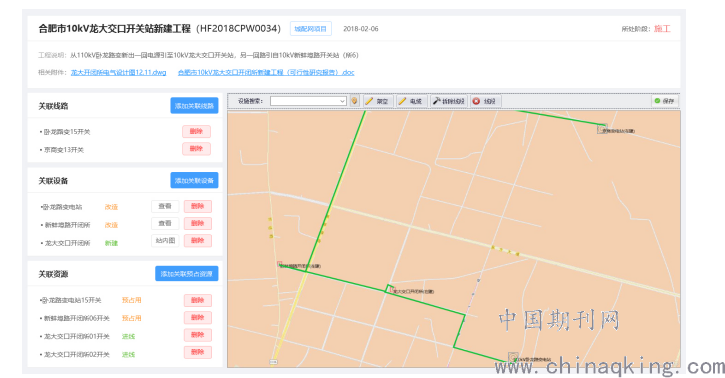
Task: Click the blue 添加关联线路 button
Action: pyautogui.click(x=194, y=106)
